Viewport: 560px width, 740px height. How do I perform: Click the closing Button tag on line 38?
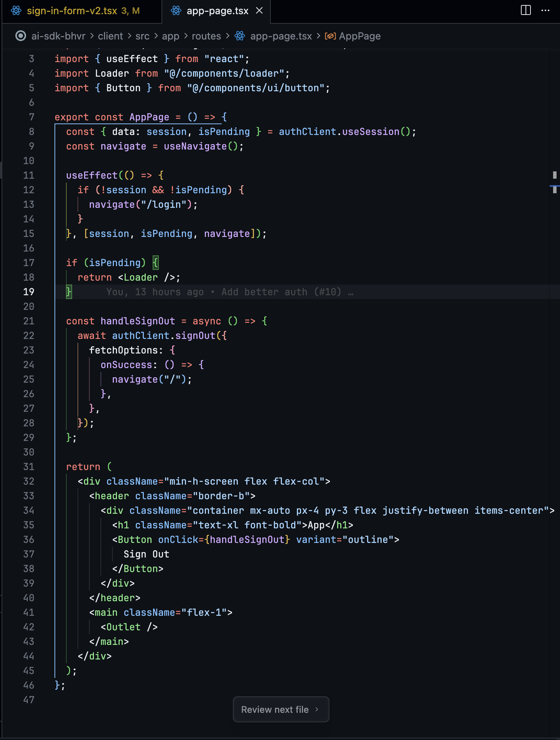(138, 569)
